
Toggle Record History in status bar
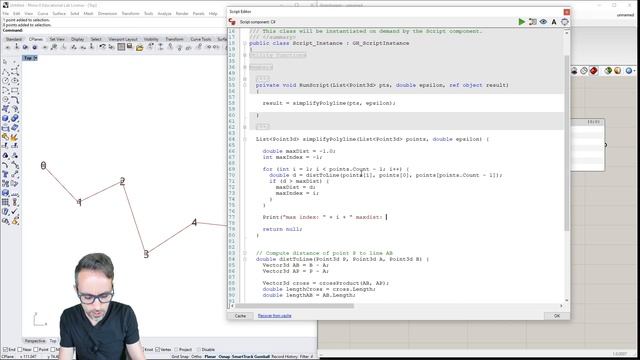coord(284,356)
